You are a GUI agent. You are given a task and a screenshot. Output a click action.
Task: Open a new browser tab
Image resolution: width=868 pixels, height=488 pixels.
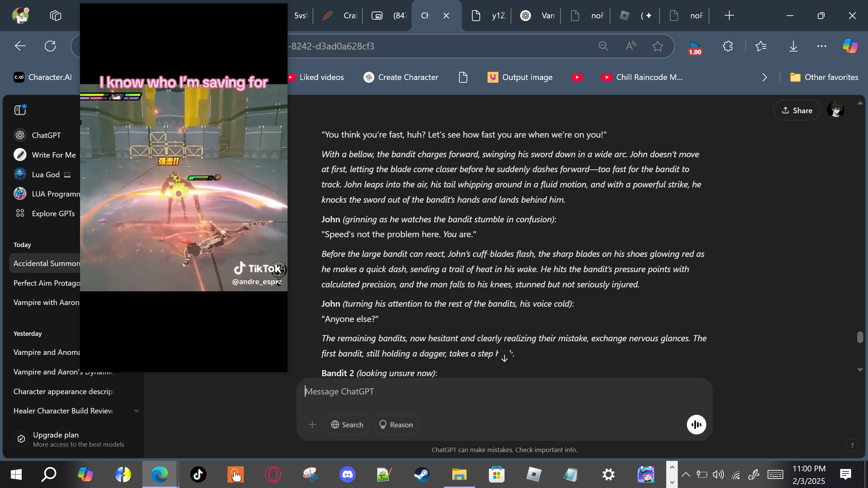[x=729, y=16]
